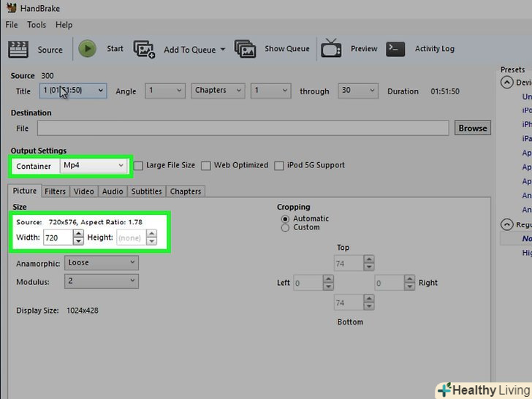Enable Large File Size checkbox

(138, 166)
